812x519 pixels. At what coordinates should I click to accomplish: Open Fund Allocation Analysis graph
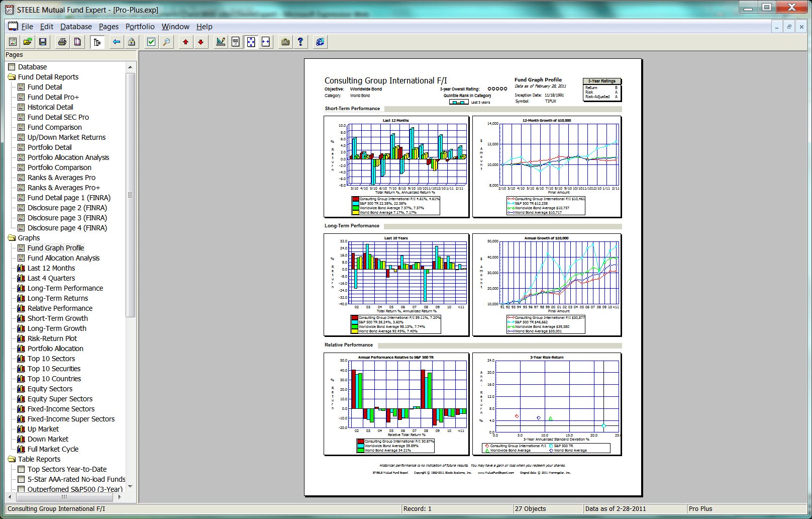pos(63,258)
